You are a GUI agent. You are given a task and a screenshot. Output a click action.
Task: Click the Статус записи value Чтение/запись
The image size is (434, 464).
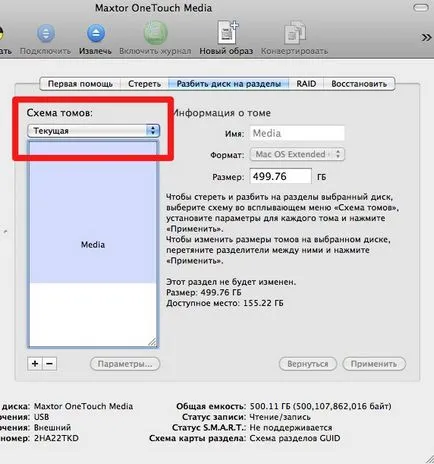pos(280,417)
